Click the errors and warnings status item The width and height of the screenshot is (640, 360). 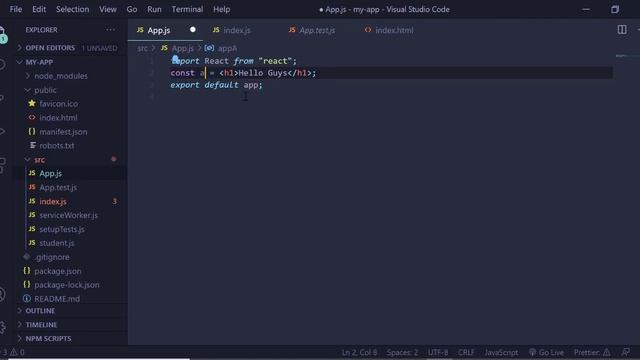[13, 352]
